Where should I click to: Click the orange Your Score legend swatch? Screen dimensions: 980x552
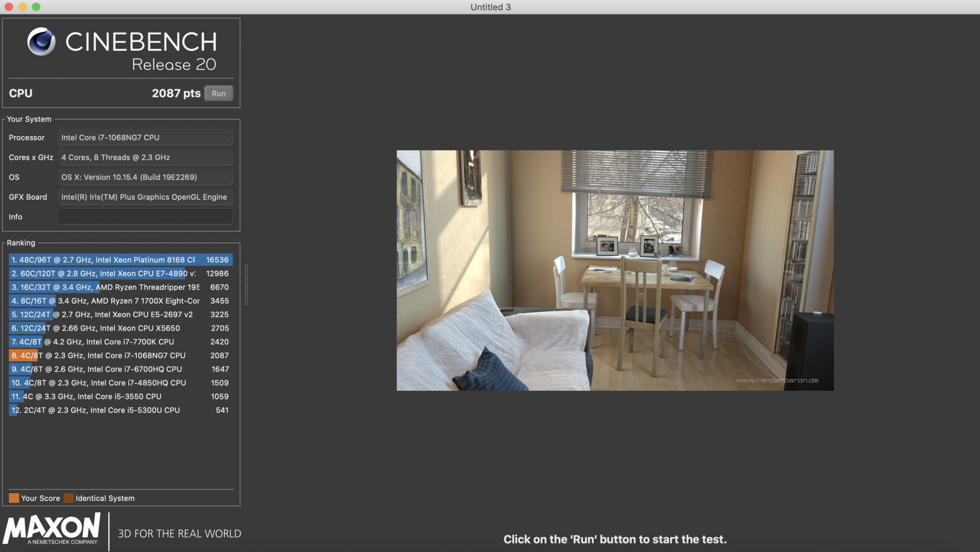14,498
